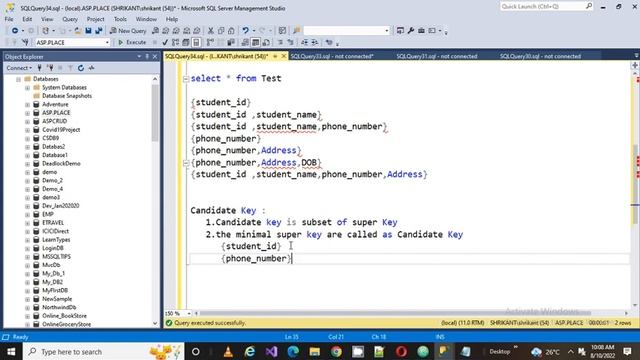Click the Windows Start button
The height and width of the screenshot is (360, 640).
11,352
